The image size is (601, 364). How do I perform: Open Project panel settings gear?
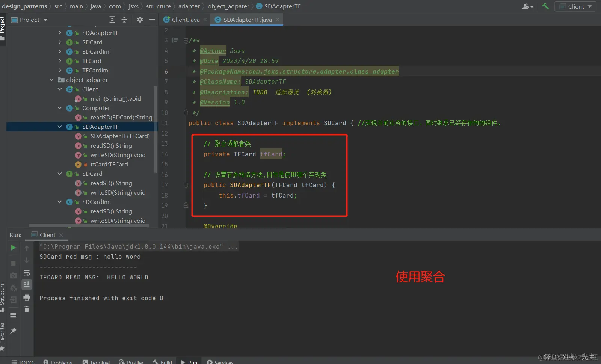[140, 20]
